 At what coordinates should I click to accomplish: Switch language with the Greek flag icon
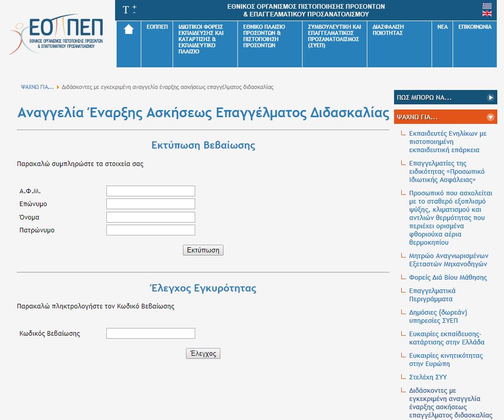pyautogui.click(x=486, y=6)
